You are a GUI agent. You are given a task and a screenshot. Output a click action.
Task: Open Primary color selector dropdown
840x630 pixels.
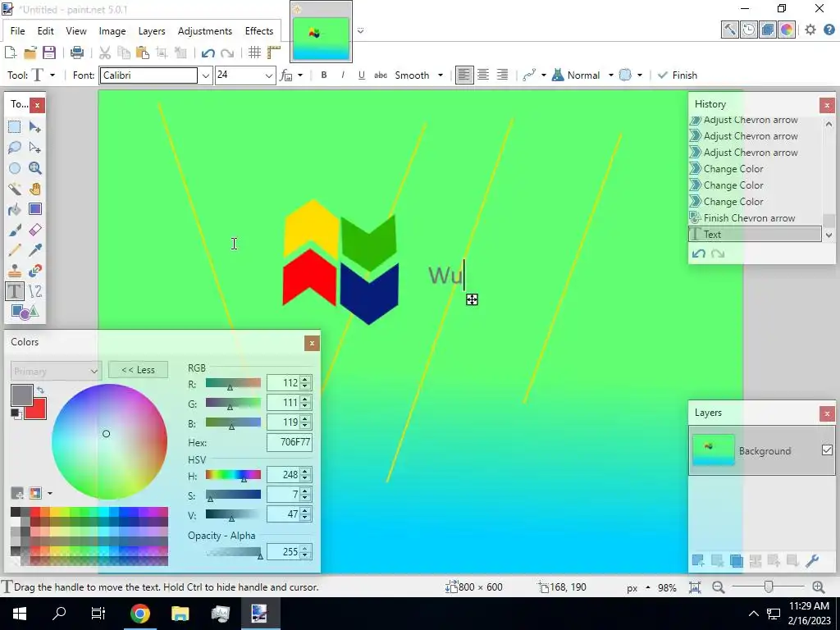(56, 371)
